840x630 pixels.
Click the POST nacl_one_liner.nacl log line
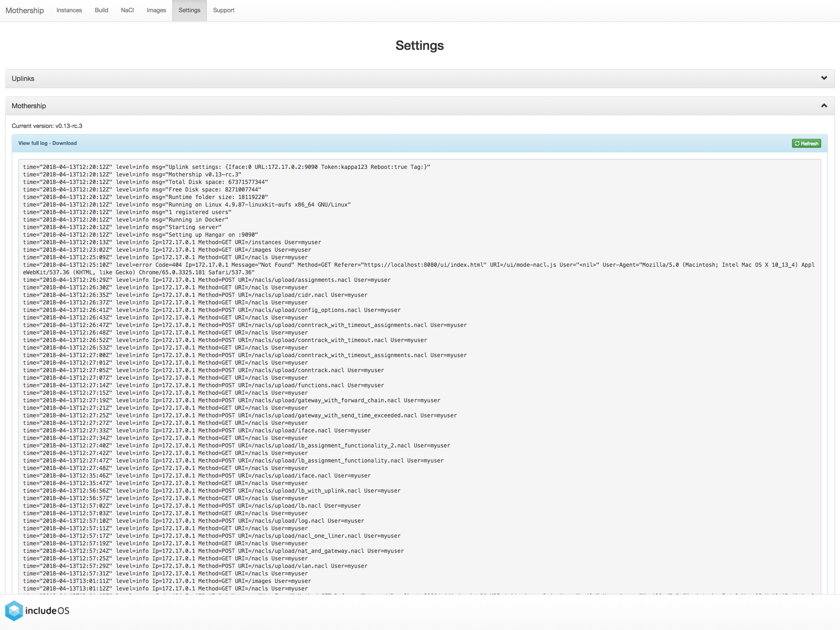212,536
